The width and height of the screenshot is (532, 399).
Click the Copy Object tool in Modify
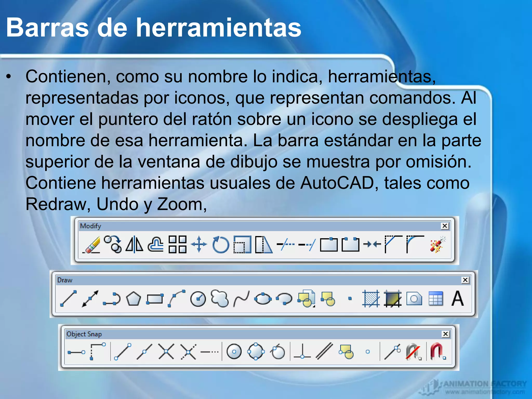tap(113, 244)
